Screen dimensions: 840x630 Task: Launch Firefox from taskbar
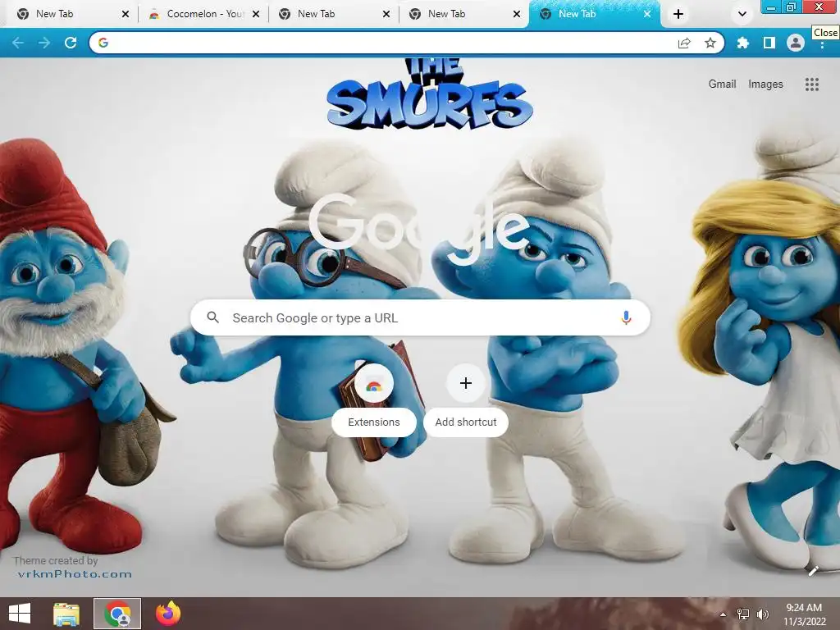click(167, 614)
